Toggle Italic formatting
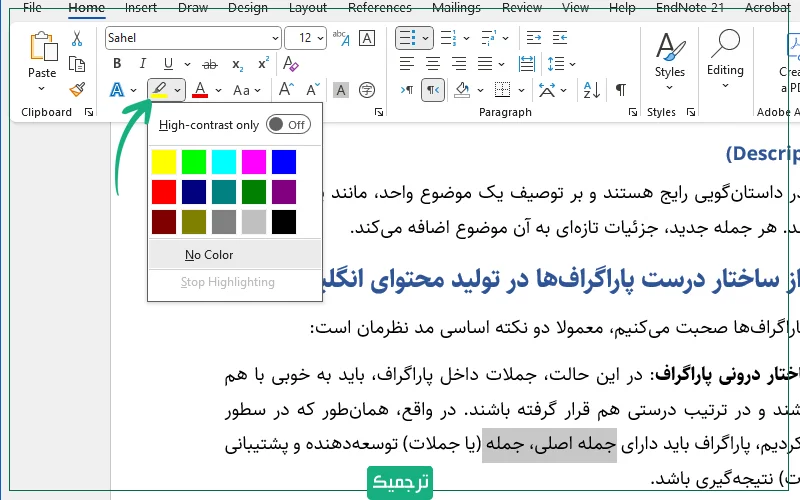The height and width of the screenshot is (500, 800). coord(143,64)
